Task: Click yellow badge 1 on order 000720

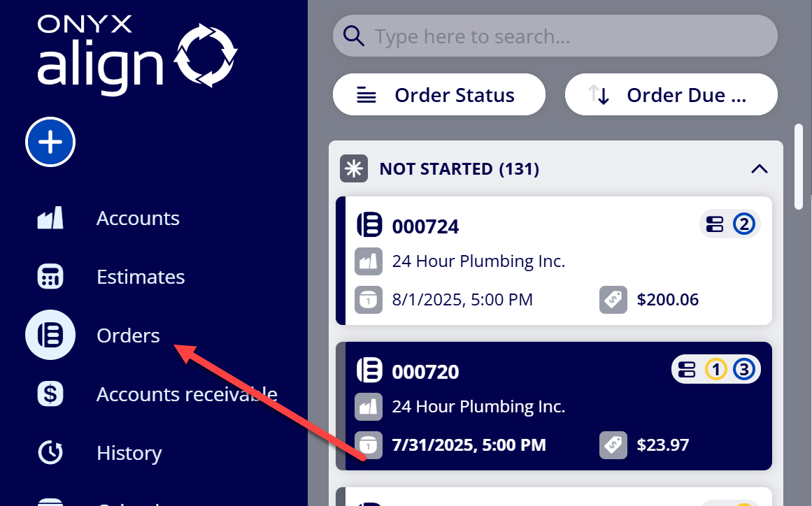Action: 715,370
